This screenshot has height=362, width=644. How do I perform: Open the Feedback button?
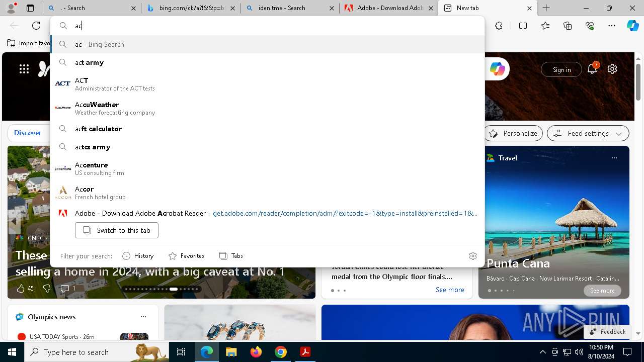[607, 332]
